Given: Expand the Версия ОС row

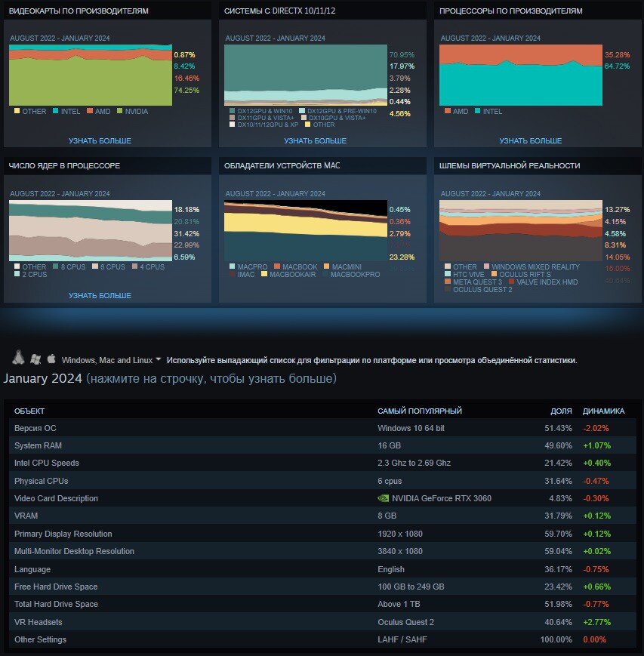Looking at the screenshot, I should tap(322, 428).
